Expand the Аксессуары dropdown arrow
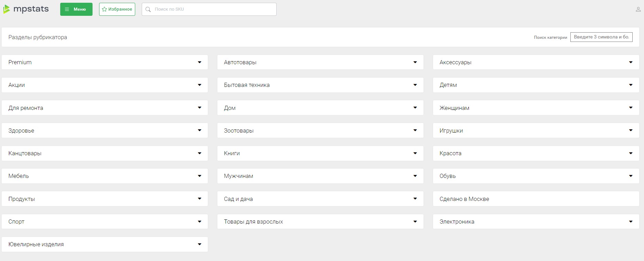Screen dimensions: 644x261 pos(631,62)
